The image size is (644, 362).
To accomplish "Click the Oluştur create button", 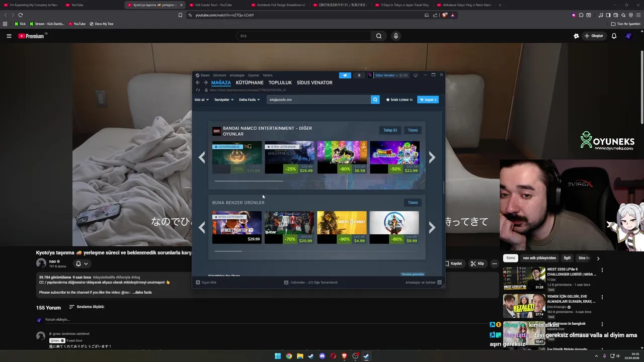I will point(594,36).
